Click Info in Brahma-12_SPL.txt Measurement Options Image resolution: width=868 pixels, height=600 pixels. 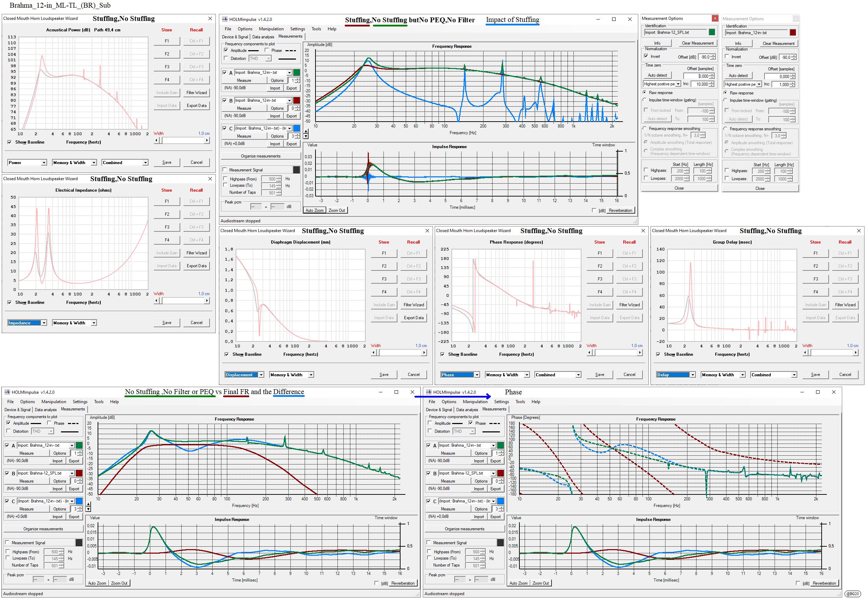pos(657,43)
